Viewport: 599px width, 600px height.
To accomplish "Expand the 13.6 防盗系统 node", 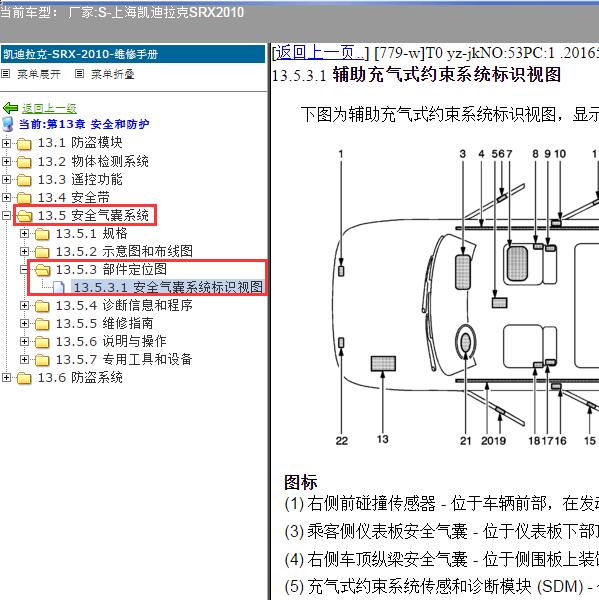I will pos(6,378).
